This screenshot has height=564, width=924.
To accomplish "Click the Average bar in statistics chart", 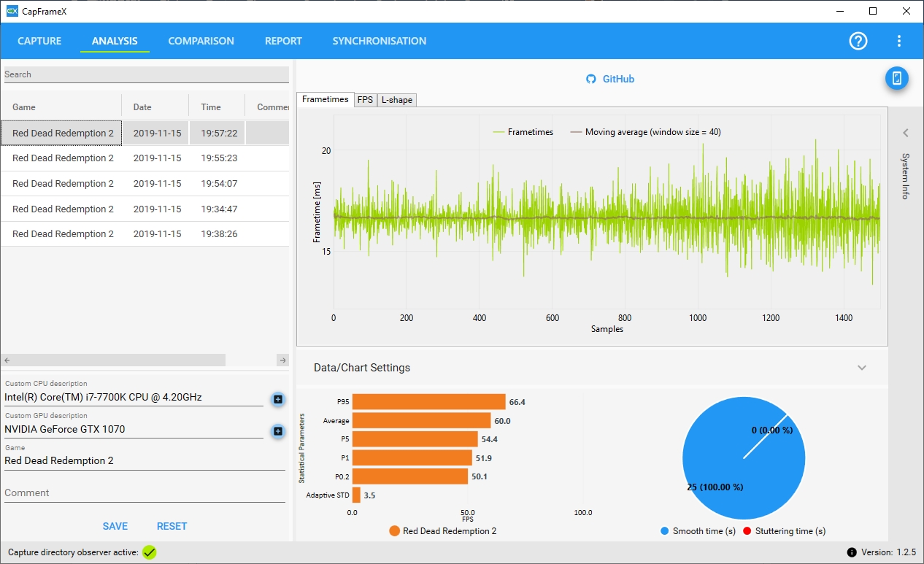I will point(422,420).
